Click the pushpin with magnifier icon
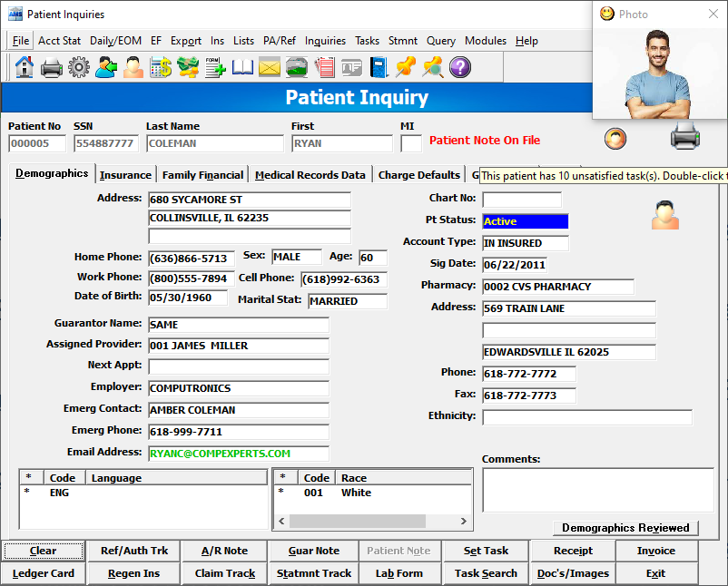728x586 pixels. click(x=433, y=67)
